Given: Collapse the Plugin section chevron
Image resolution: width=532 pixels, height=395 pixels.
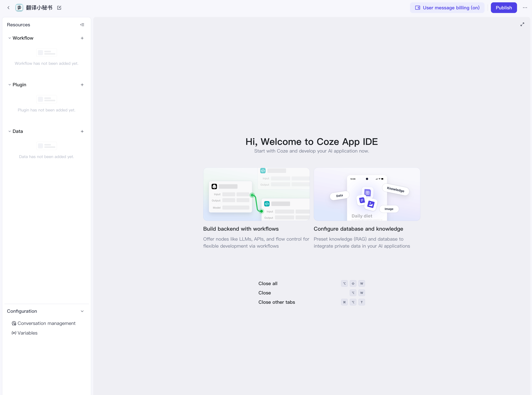Looking at the screenshot, I should point(9,85).
